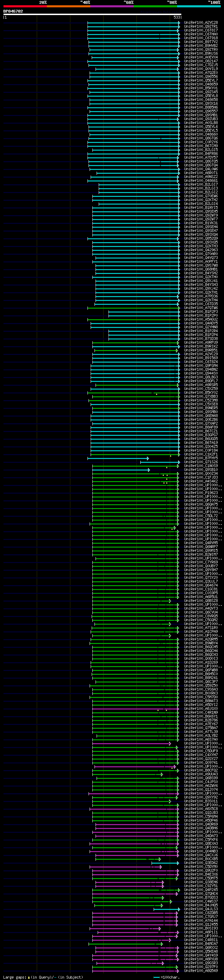Screen dimensions: 224x980
Task: Select the UniRef100_Q4RVM5 label
Action: point(201,543)
